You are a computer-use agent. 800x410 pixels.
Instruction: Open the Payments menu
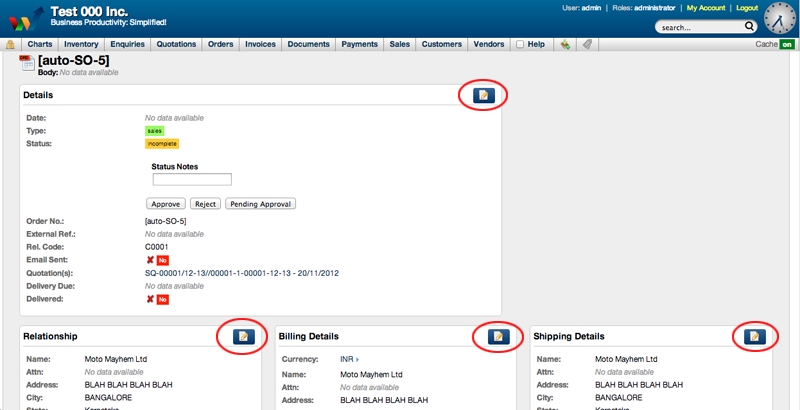(x=360, y=44)
